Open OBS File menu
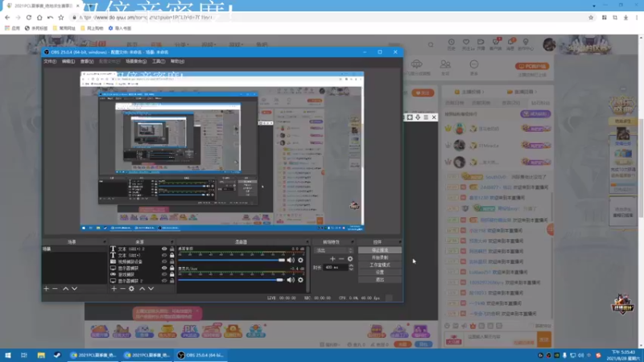The height and width of the screenshot is (362, 644). [x=50, y=61]
